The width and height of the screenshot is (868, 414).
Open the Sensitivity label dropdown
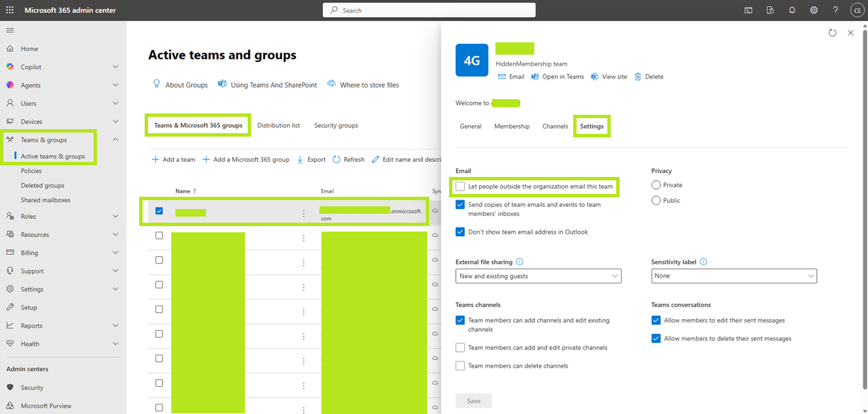734,276
